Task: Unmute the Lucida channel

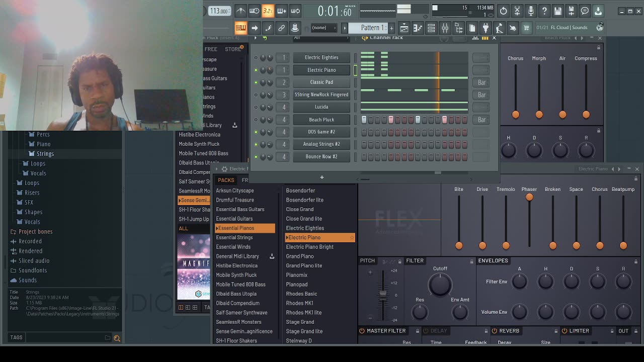Action: (256, 107)
